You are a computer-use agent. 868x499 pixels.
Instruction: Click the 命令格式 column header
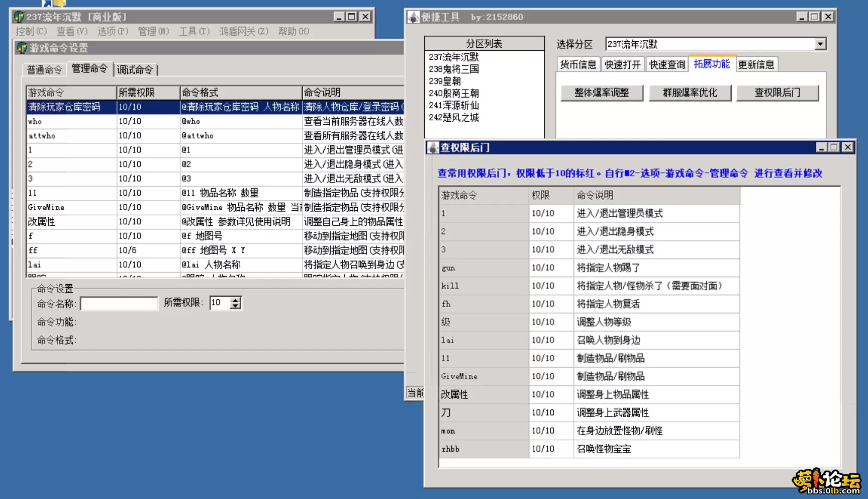click(241, 93)
